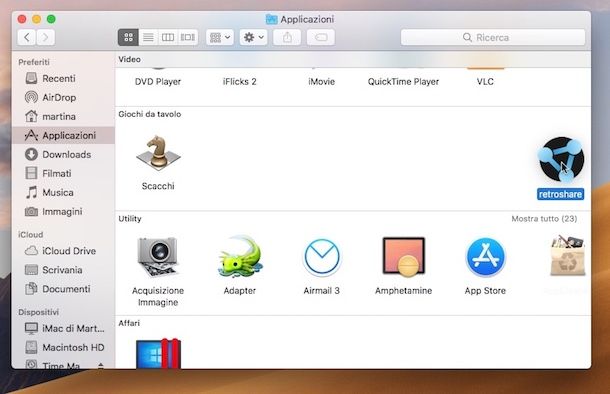610x394 pixels.
Task: Open Recenti in the sidebar
Action: click(x=63, y=79)
